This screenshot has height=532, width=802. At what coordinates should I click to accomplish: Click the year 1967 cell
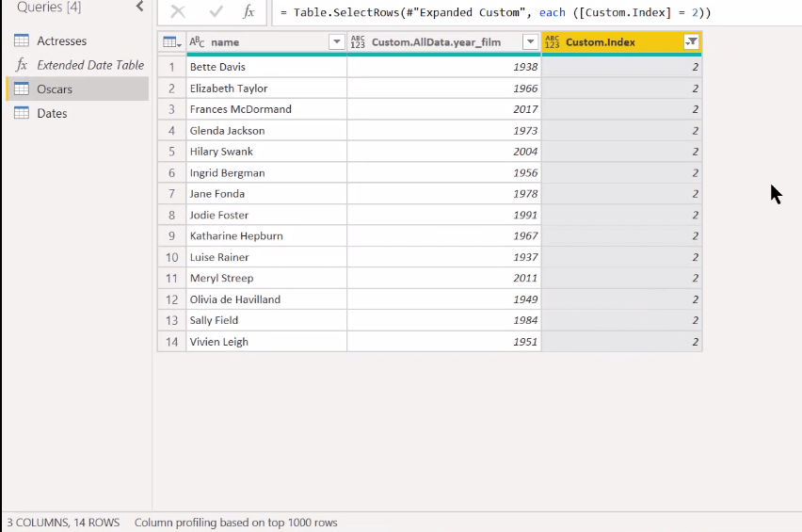444,236
